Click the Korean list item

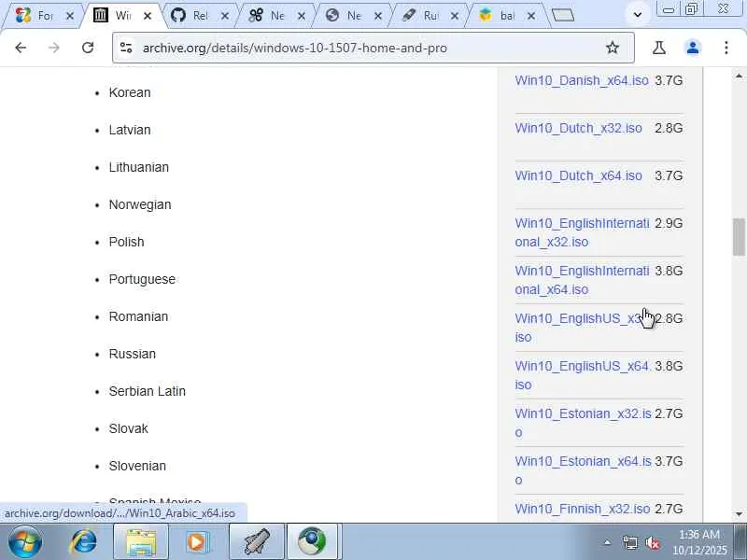tap(130, 92)
